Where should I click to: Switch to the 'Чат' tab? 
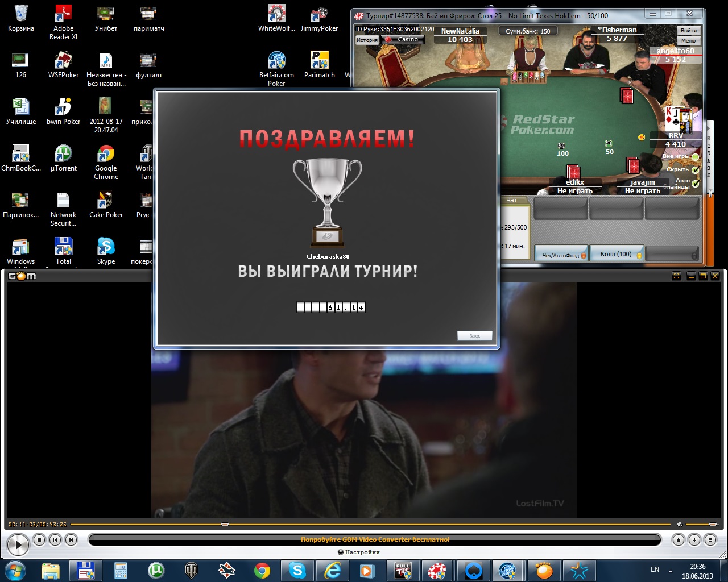click(512, 200)
